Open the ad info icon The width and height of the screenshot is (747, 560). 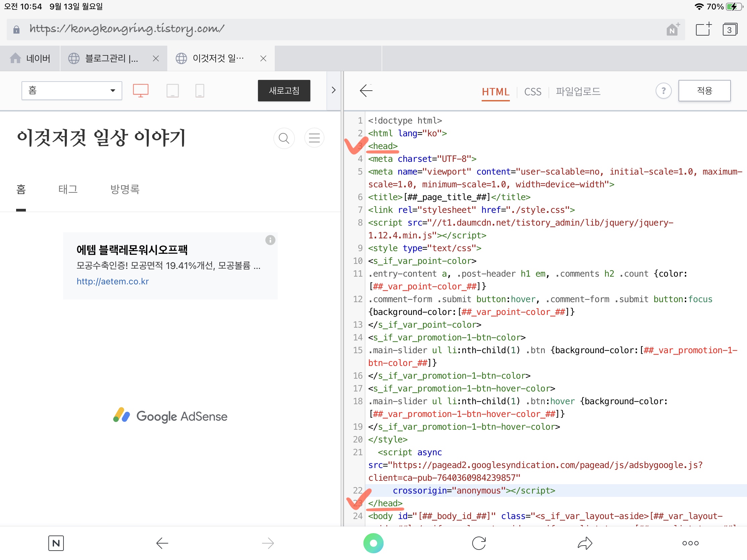tap(270, 240)
